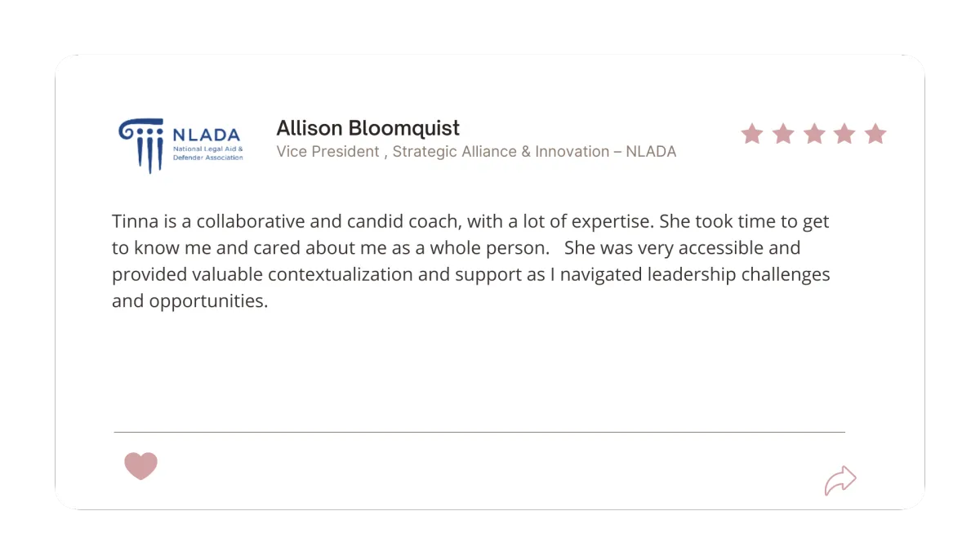Like the testimonial with the heart icon

140,465
